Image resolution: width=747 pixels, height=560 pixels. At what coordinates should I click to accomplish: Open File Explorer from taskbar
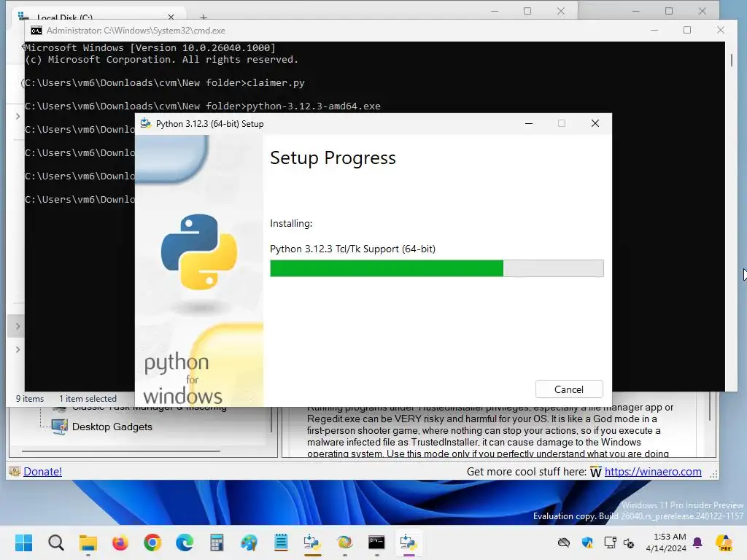click(88, 542)
